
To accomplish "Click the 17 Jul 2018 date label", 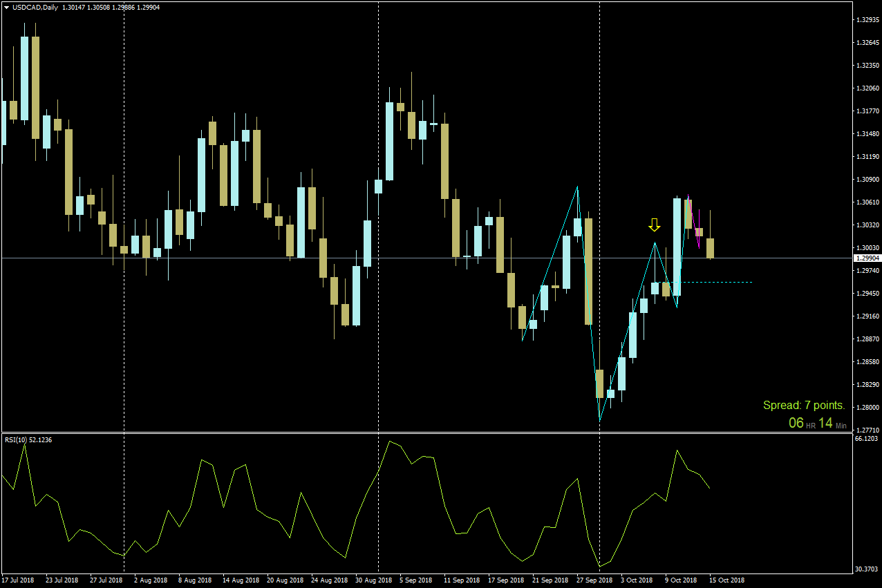I will point(18,580).
